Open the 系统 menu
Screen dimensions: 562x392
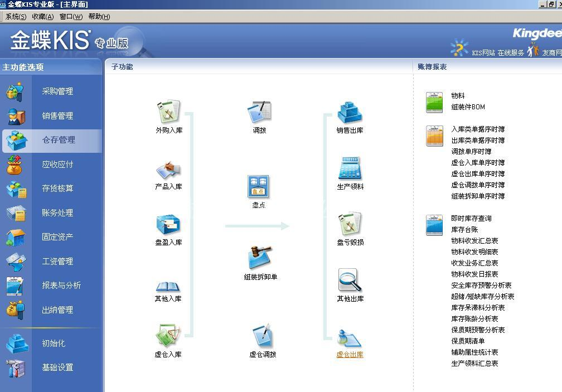coord(16,17)
